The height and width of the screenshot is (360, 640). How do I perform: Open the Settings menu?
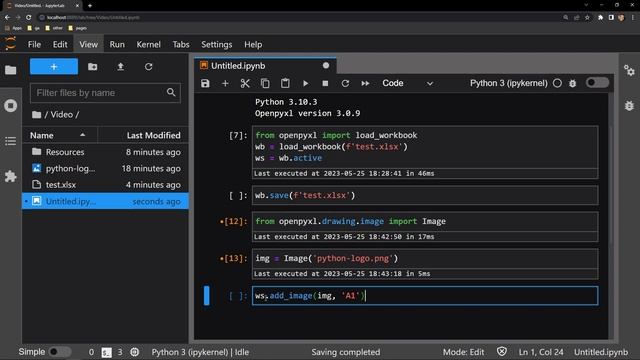click(x=217, y=44)
